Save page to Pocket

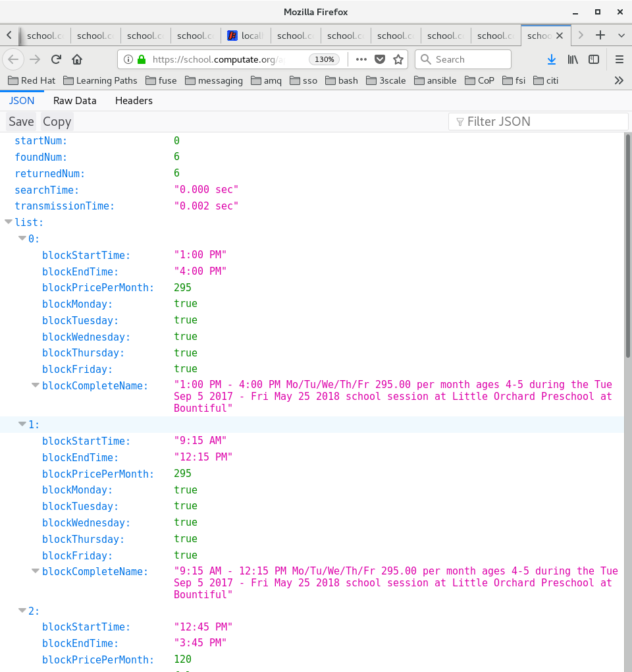click(380, 59)
